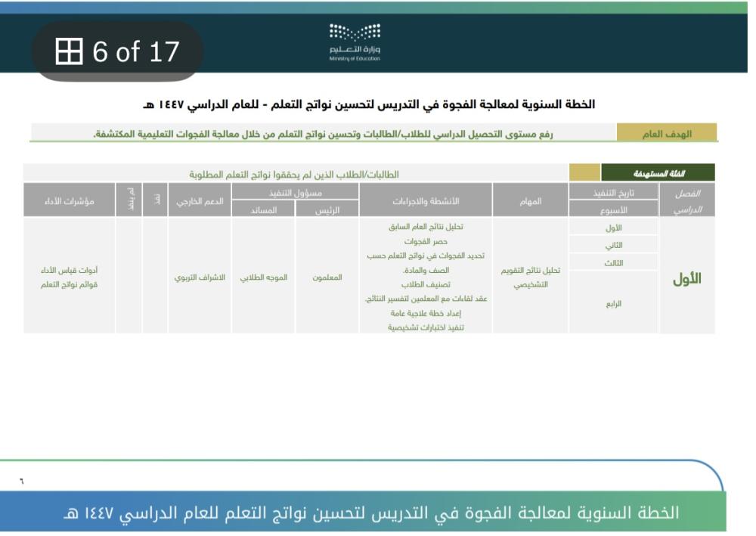756x536 pixels.
Task: Click the large green 'الأول' semester cell
Action: pyautogui.click(x=686, y=278)
